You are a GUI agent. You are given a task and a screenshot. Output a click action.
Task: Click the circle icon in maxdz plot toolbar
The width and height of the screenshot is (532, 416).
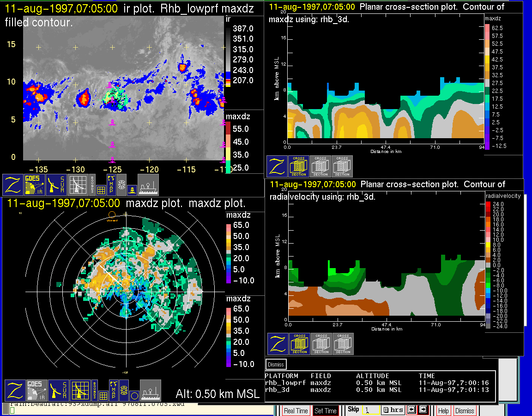[134, 396]
